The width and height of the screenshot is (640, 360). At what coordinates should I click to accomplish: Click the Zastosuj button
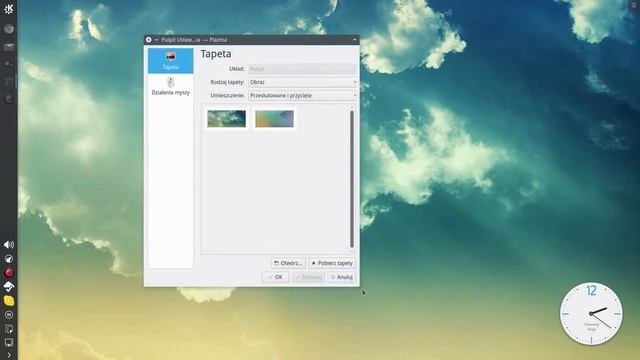309,277
